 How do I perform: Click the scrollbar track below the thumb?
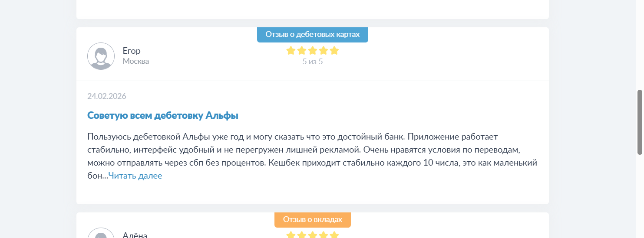pyautogui.click(x=640, y=195)
